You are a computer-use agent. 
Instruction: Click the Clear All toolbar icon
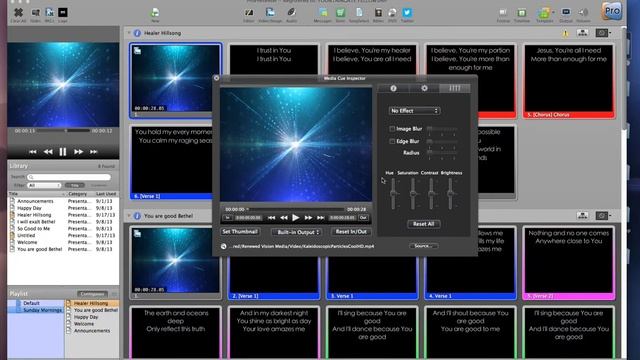pos(18,13)
